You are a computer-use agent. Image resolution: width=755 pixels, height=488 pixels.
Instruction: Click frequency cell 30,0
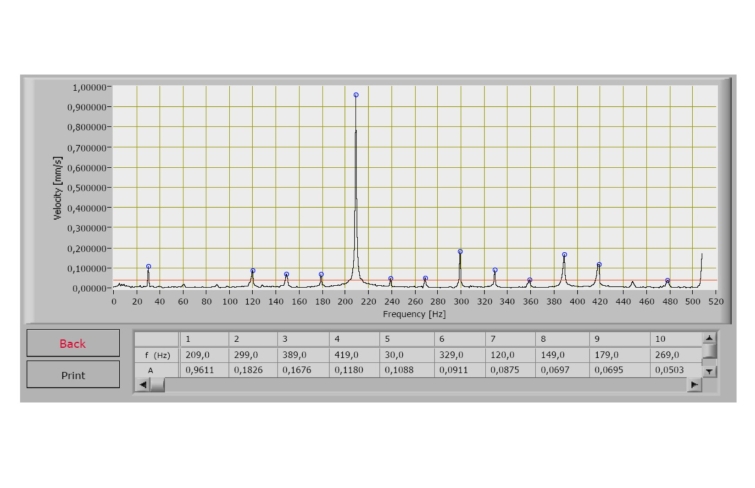407,355
